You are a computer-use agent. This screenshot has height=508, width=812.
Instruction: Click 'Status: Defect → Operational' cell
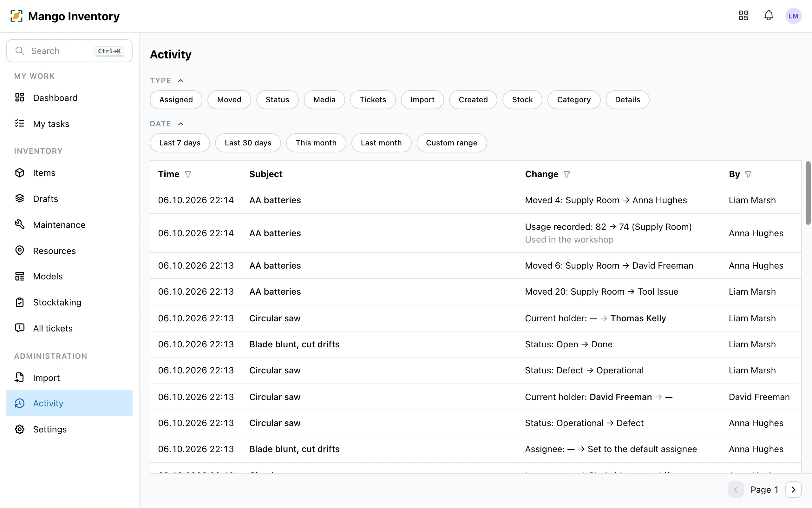(584, 370)
